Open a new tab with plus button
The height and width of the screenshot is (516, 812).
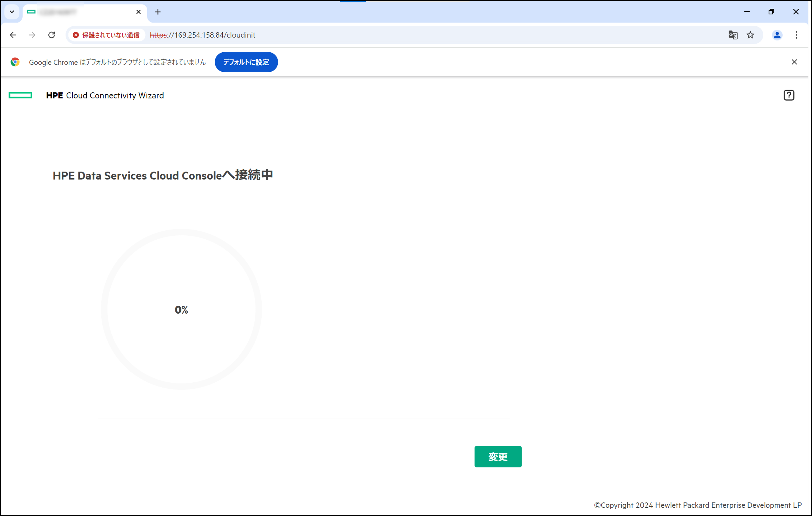[158, 12]
